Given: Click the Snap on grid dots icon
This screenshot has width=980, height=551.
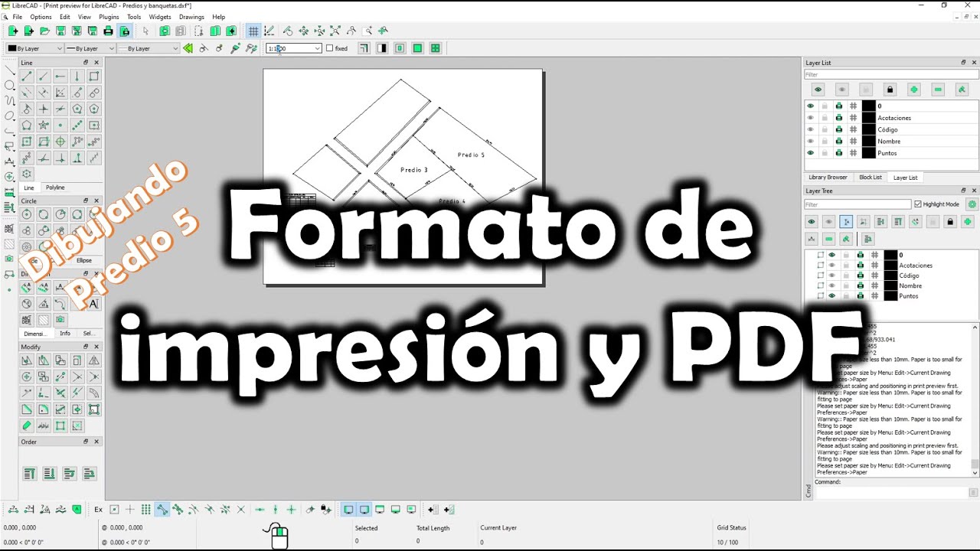Looking at the screenshot, I should [x=145, y=509].
